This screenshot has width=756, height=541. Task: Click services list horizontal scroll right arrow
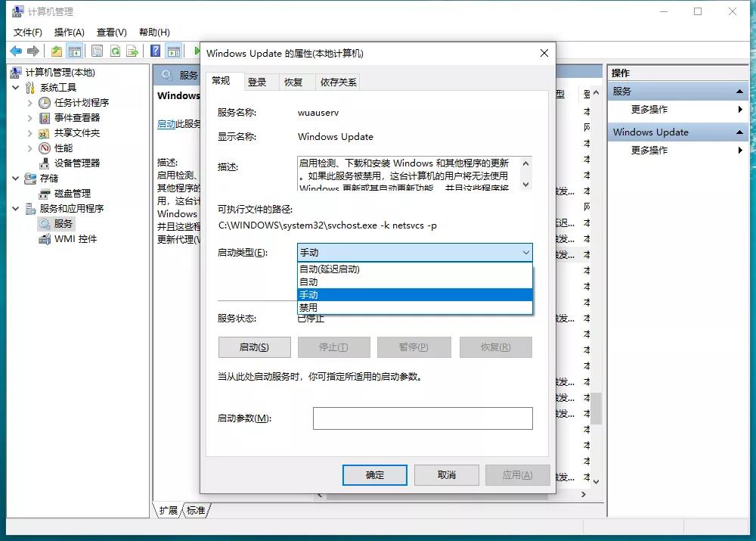point(584,495)
